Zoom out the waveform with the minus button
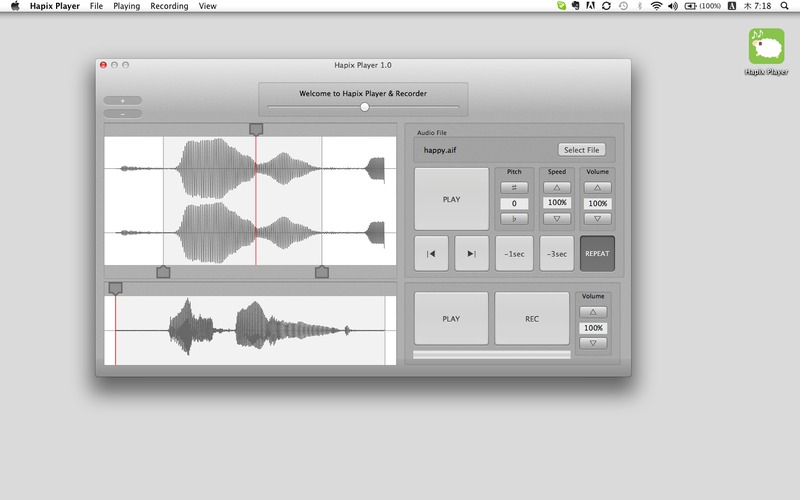Screen dimensions: 800x500 [122, 114]
